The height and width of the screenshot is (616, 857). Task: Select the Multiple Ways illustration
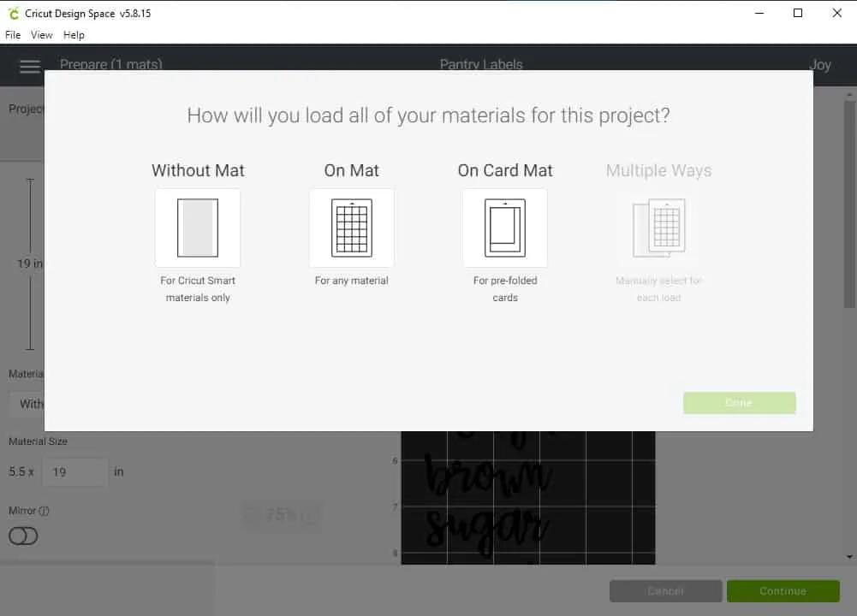coord(659,228)
